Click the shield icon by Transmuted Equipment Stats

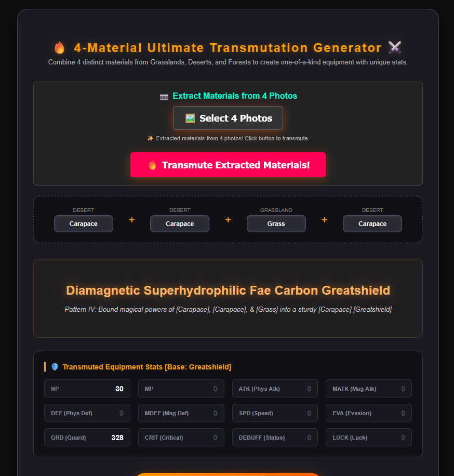pyautogui.click(x=55, y=367)
